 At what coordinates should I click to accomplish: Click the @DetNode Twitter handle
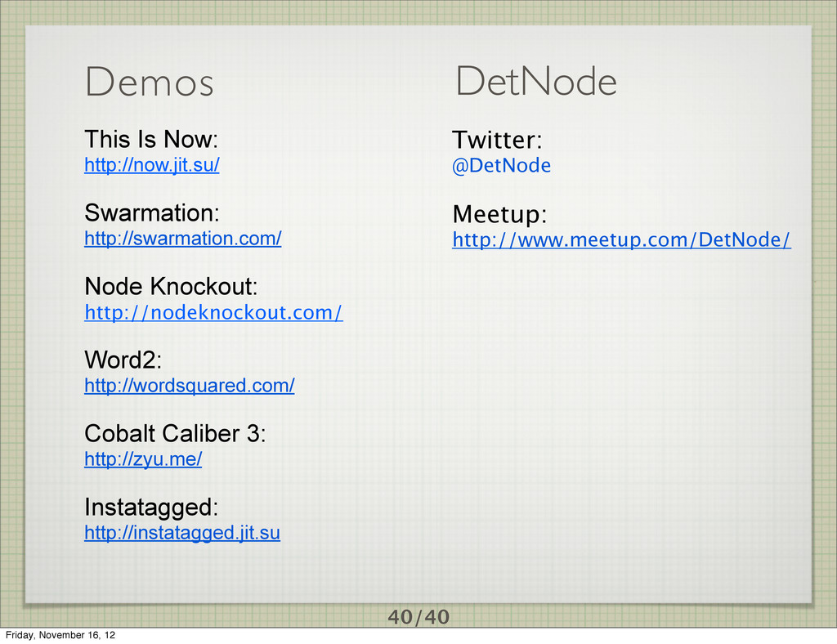click(501, 165)
